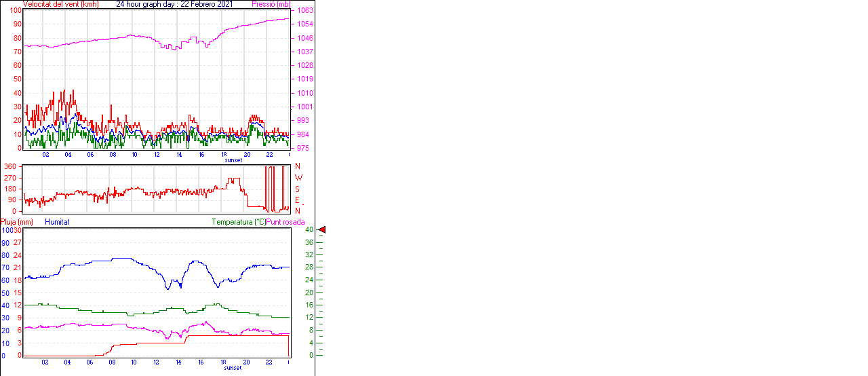
Task: Click the 360 wind direction axis value
Action: click(x=10, y=166)
